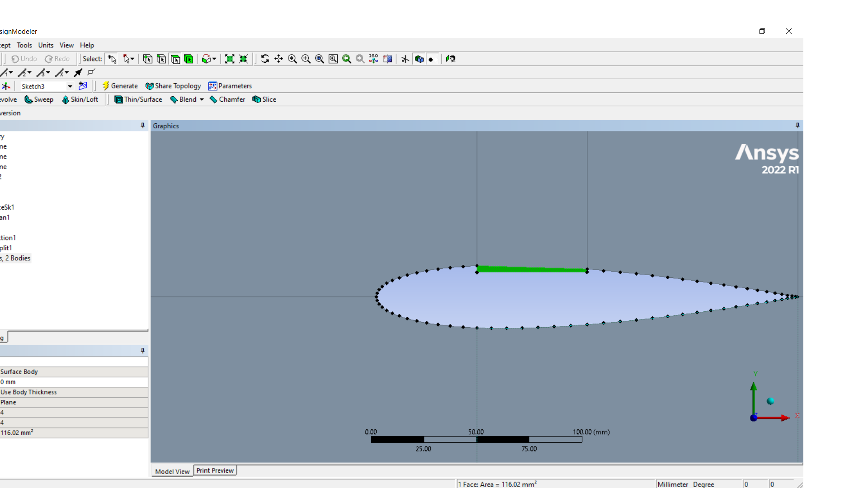Click the Redo button
Viewport: 868px width, 488px height.
coord(57,59)
